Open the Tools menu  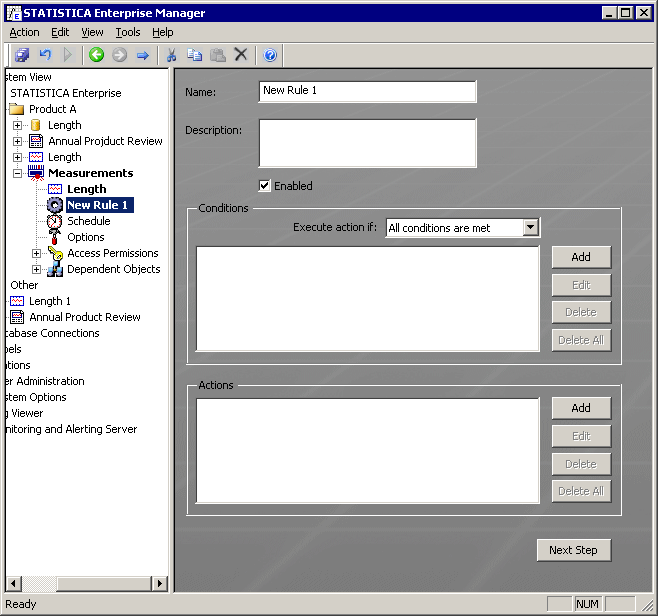click(127, 32)
